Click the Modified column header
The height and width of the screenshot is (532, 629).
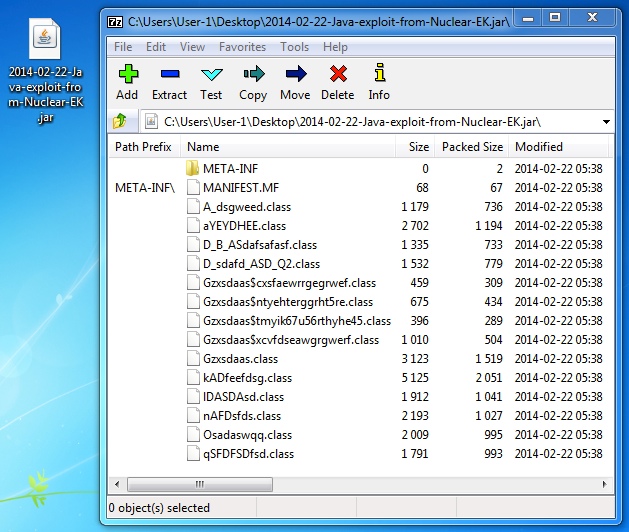(x=538, y=147)
